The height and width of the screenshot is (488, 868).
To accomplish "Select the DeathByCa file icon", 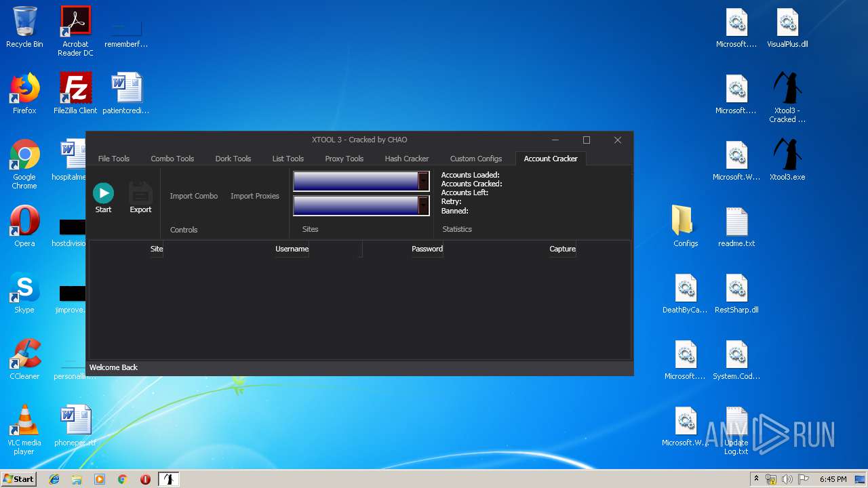I will click(686, 293).
